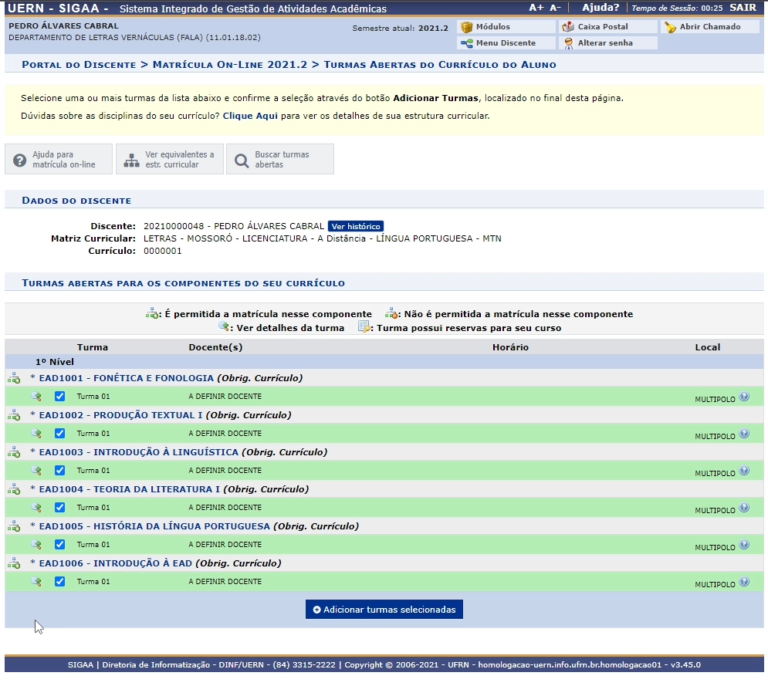
Task: Decrease font size with A-
Action: click(x=555, y=8)
